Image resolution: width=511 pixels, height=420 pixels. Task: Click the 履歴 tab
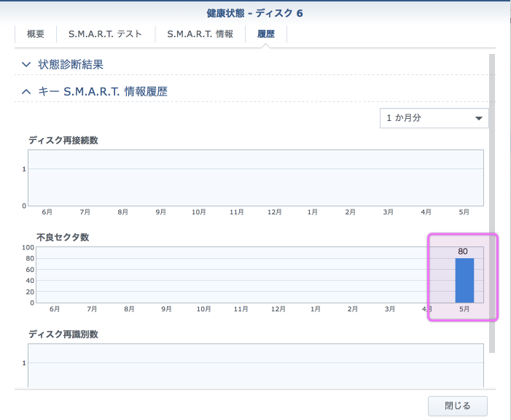(266, 34)
